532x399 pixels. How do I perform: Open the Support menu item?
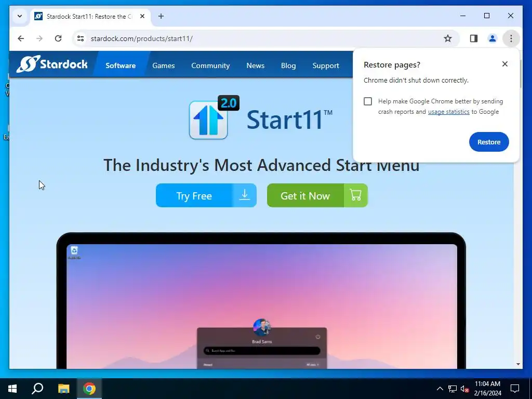point(326,65)
